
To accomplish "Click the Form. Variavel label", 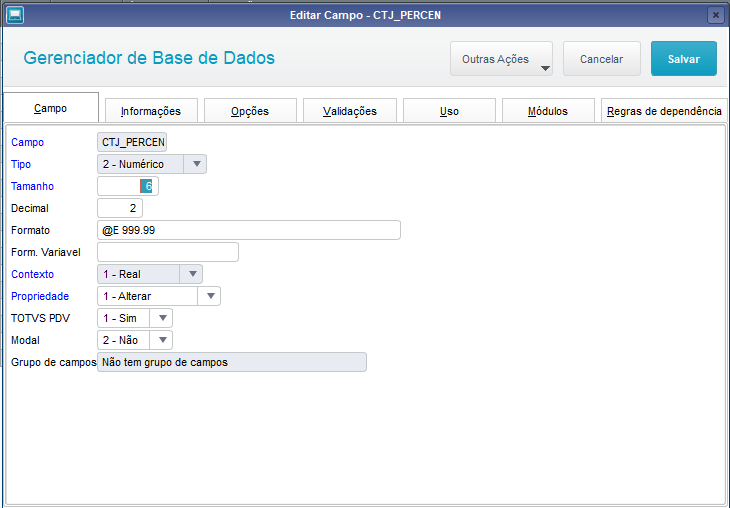I will (x=46, y=252).
